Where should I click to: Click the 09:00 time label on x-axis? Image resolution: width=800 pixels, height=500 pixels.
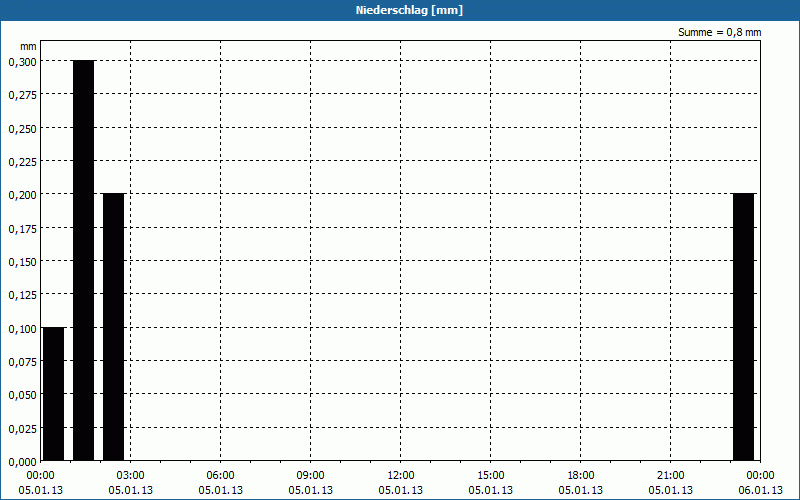tap(310, 476)
